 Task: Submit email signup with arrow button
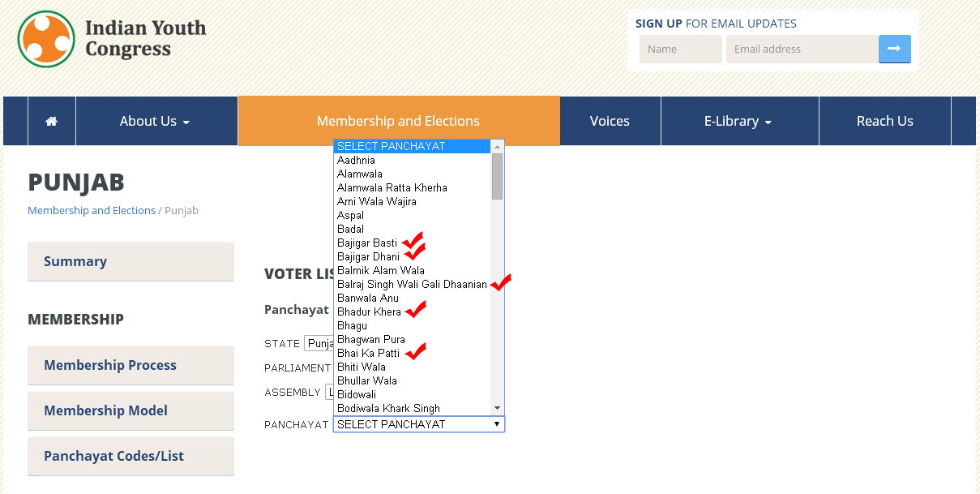(x=894, y=49)
